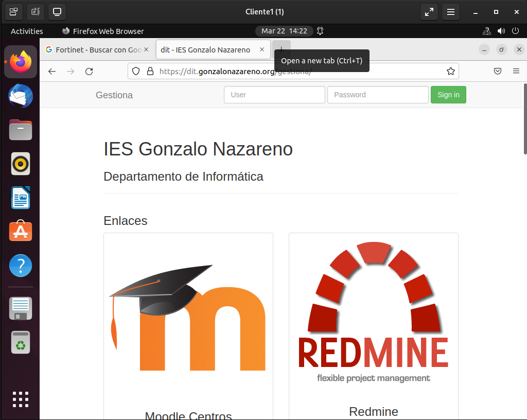Minimize the Firefox window
527x420 pixels.
coord(484,50)
